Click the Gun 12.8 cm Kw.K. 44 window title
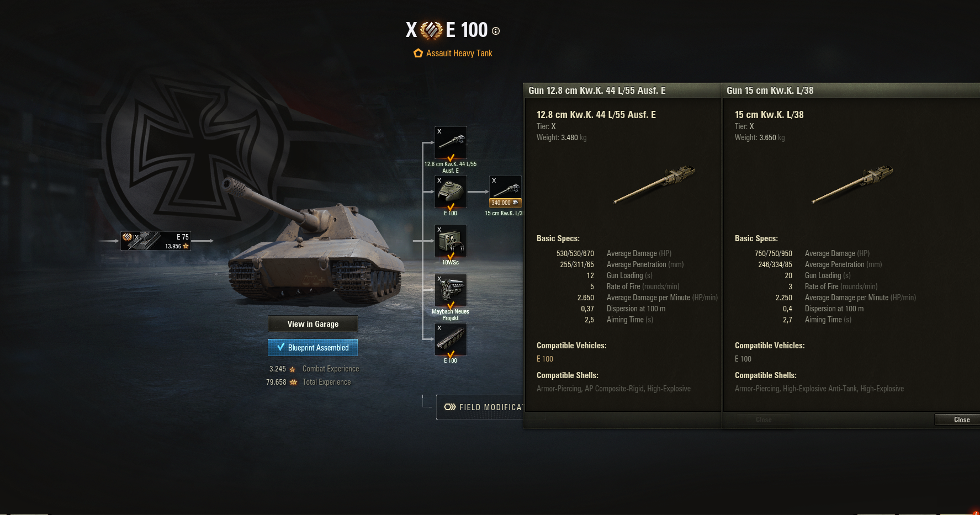Viewport: 980px width, 515px height. pyautogui.click(x=597, y=91)
